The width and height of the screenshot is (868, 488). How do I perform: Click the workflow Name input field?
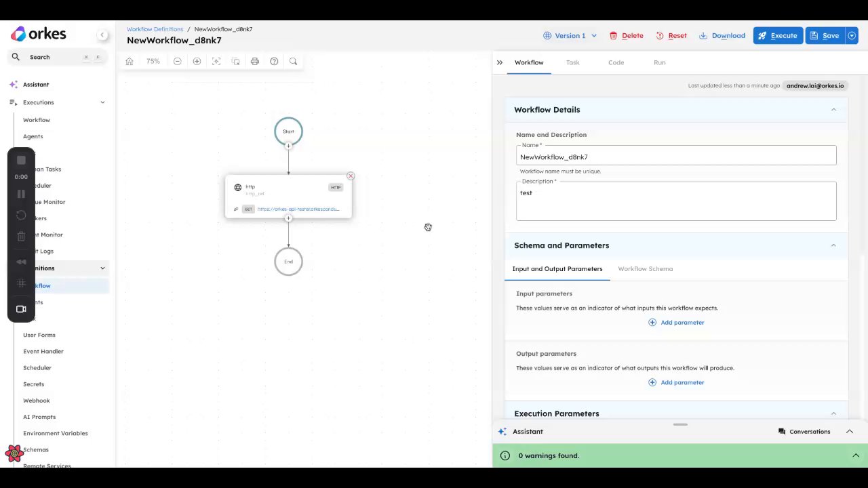(676, 157)
